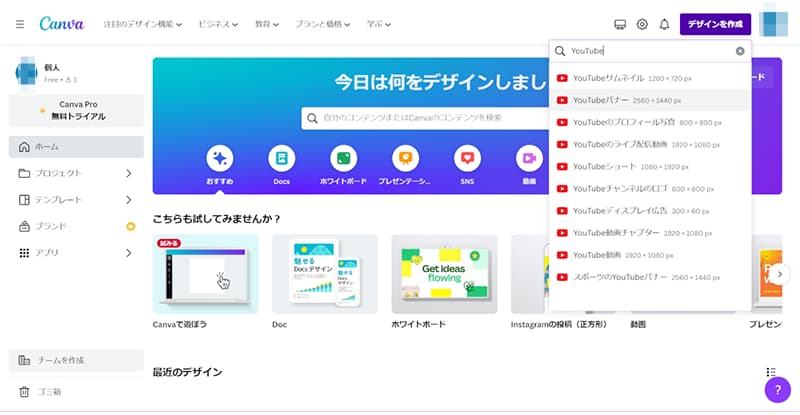Open the hamburger menu next to Canva logo

(x=20, y=24)
